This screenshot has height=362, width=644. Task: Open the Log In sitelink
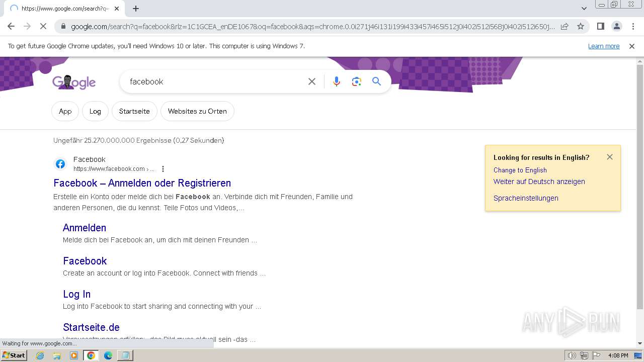point(77,294)
